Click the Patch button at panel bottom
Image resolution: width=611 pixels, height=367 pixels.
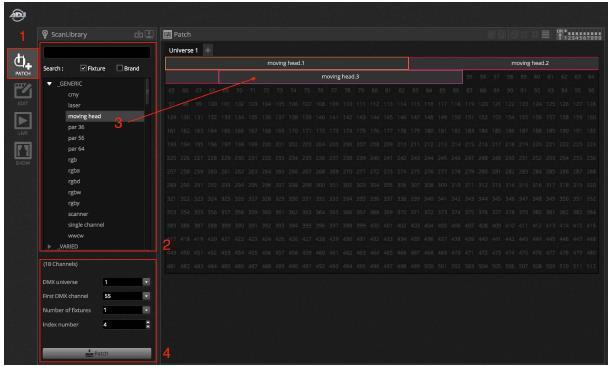click(x=97, y=353)
